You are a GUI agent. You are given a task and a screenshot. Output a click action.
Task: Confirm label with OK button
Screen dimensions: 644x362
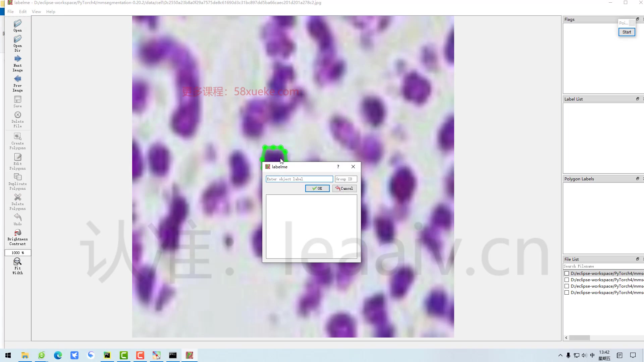[x=317, y=188]
